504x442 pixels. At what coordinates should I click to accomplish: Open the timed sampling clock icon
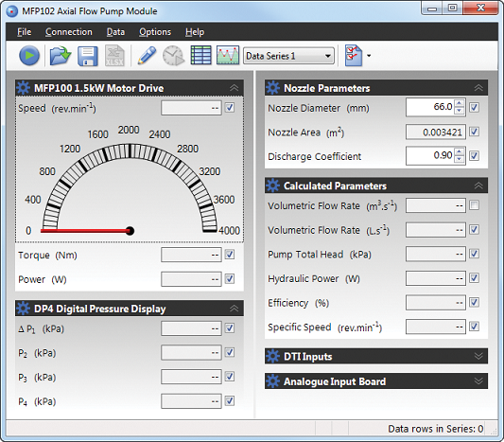173,56
